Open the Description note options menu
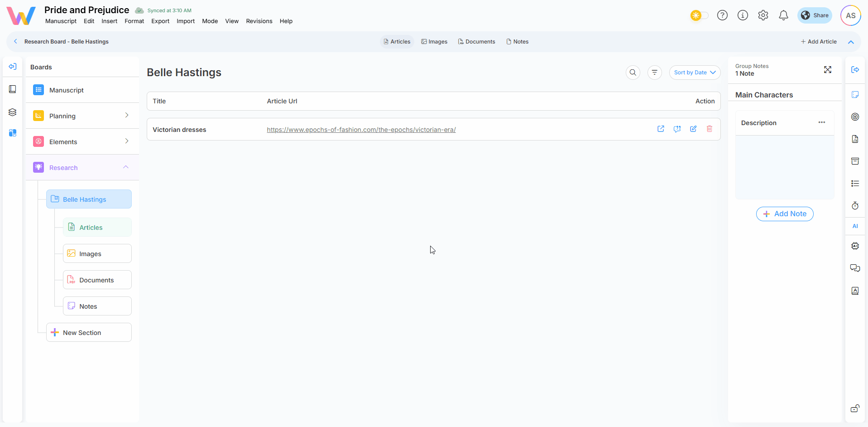868x427 pixels. click(821, 123)
